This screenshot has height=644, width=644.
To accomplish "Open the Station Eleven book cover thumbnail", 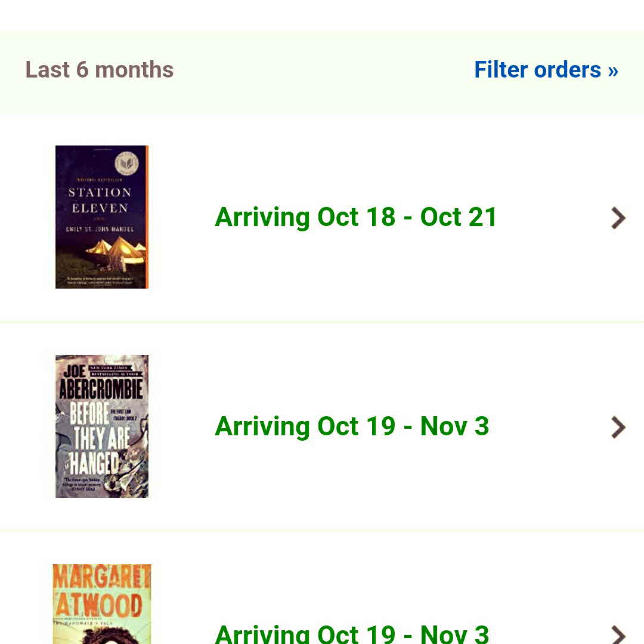I will 101,217.
